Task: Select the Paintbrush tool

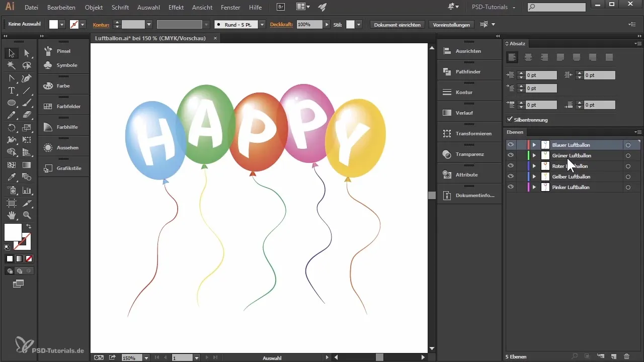Action: [x=27, y=103]
